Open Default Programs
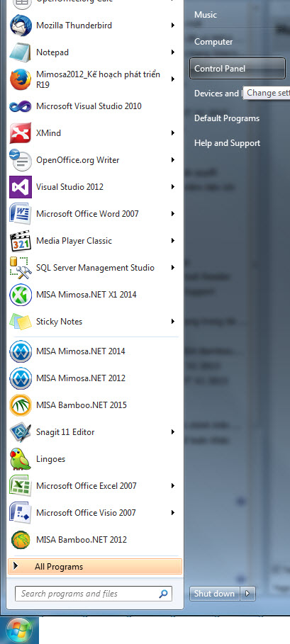Viewport: 290px width, 644px height. [x=227, y=118]
